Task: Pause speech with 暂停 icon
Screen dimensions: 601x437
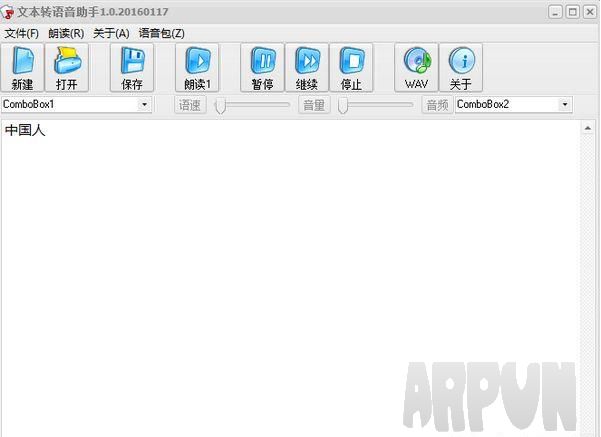Action: (x=262, y=68)
